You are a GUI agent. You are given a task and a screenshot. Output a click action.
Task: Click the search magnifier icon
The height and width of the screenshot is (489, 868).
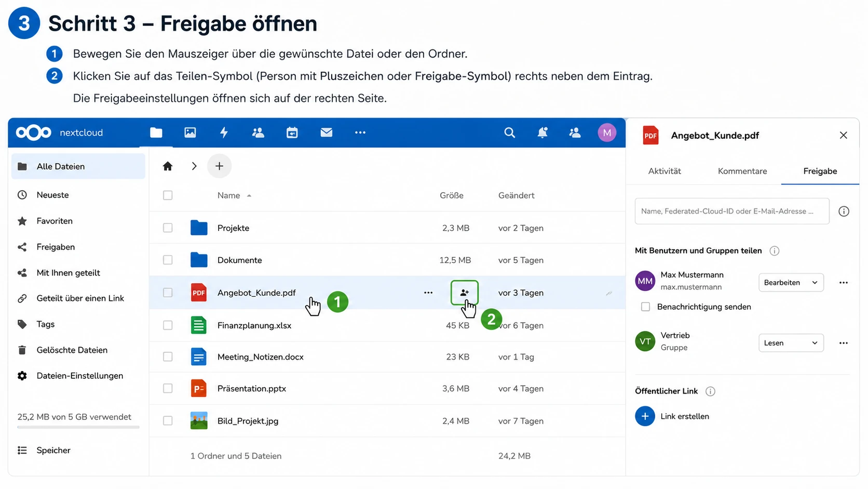[x=510, y=133]
